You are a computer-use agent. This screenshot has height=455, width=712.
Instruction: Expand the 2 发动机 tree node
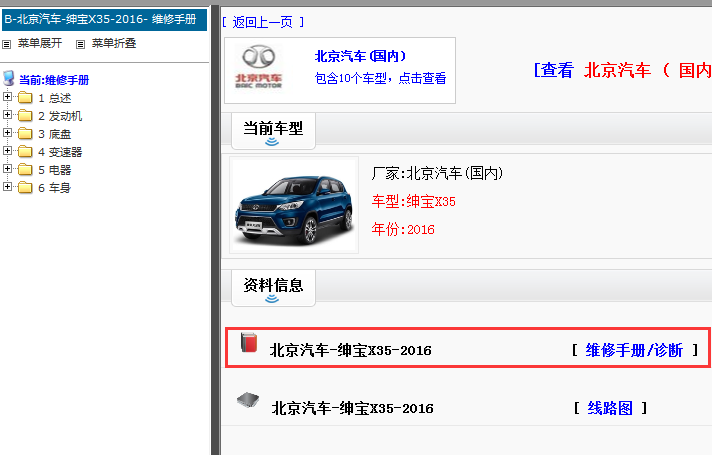click(7, 114)
